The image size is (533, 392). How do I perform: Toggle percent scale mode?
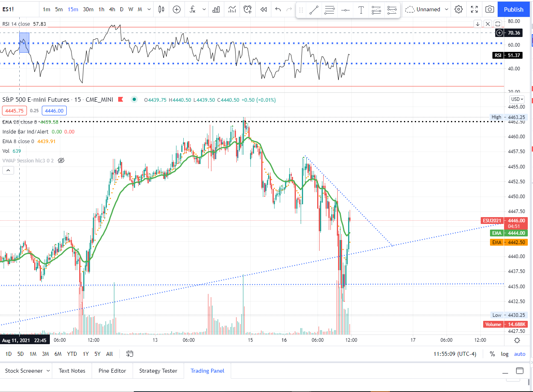click(x=492, y=354)
